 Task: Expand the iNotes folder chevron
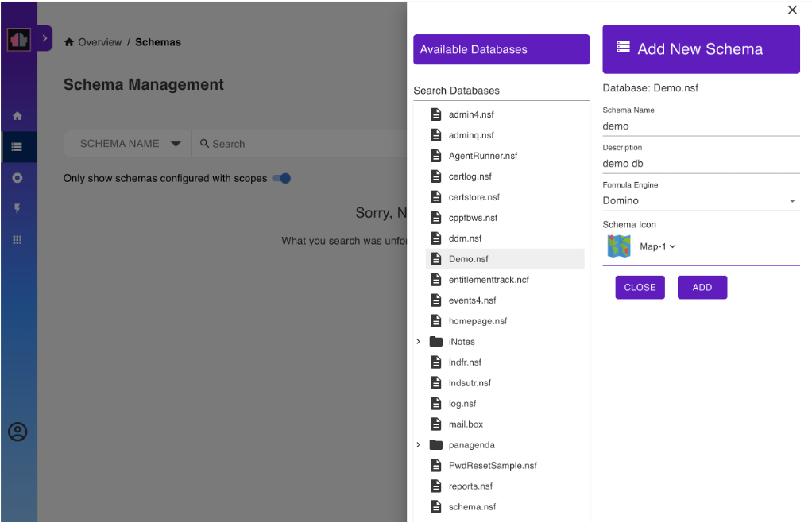[419, 342]
